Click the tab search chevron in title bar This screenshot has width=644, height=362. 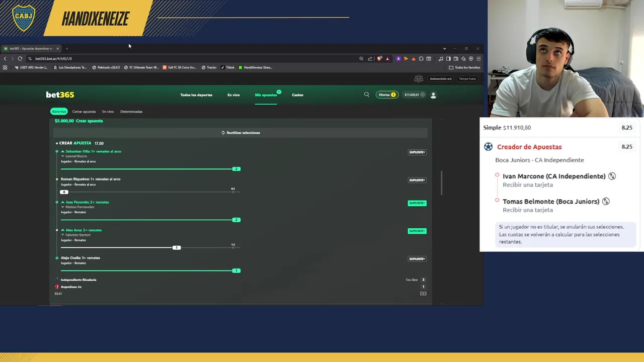click(444, 49)
